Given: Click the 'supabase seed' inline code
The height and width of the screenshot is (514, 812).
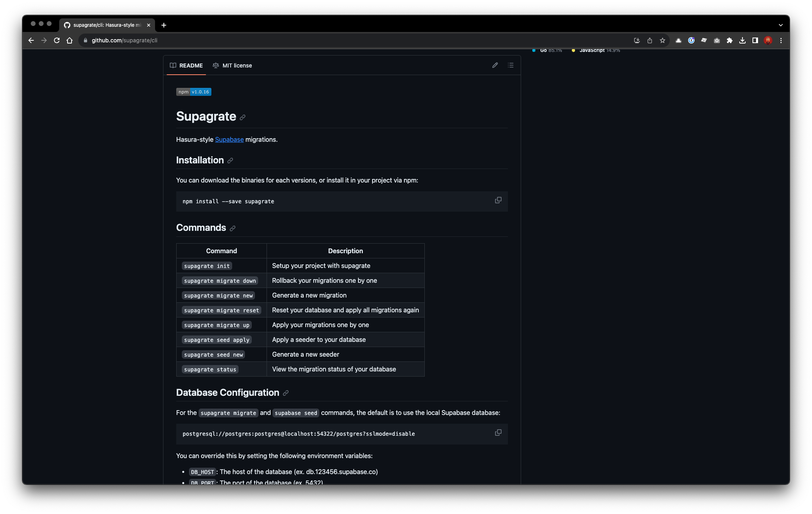Looking at the screenshot, I should click(x=296, y=413).
